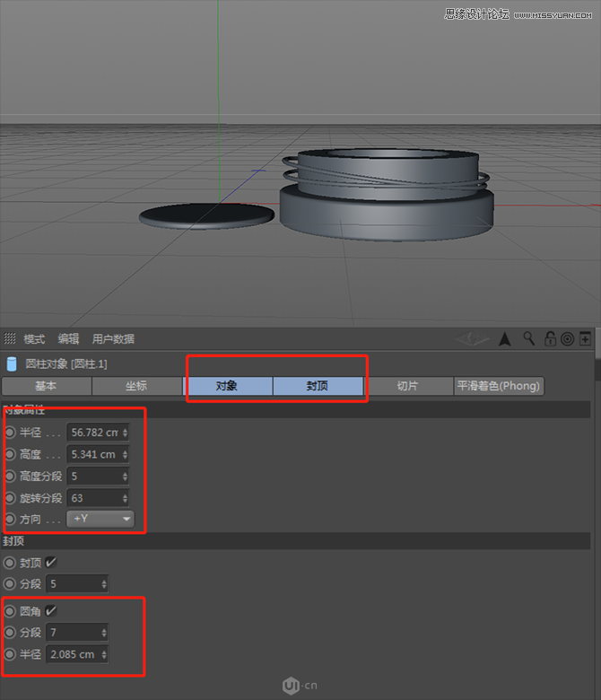Screen dimensions: 601x700
Task: Click the magnifier search icon
Action: pos(529,338)
